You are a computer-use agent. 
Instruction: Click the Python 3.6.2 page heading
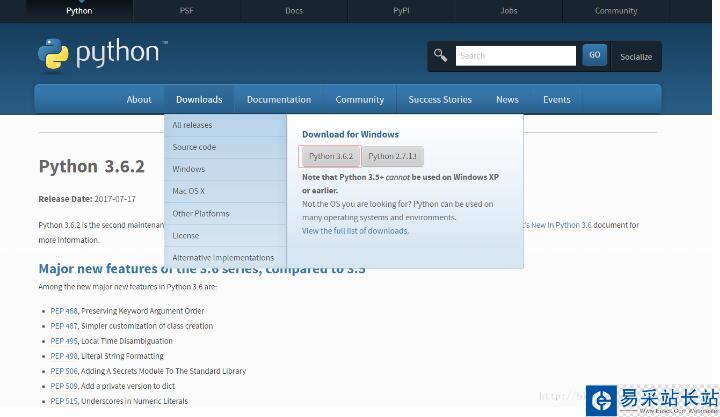pos(91,166)
